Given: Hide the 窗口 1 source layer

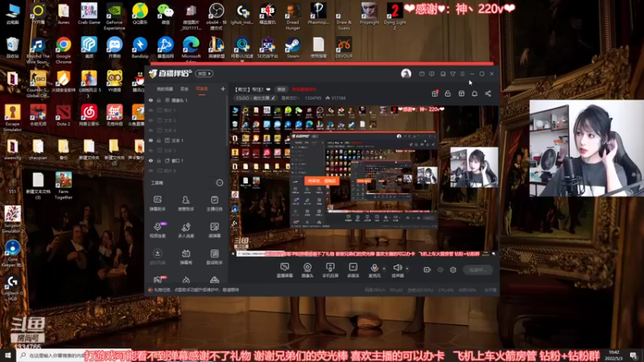Looking at the screenshot, I should (151, 160).
